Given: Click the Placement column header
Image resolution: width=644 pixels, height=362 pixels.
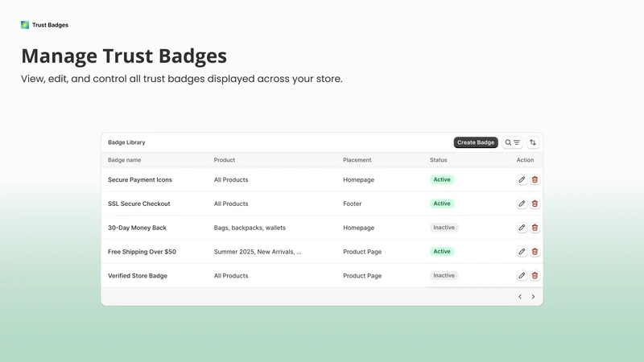Looking at the screenshot, I should (x=357, y=160).
